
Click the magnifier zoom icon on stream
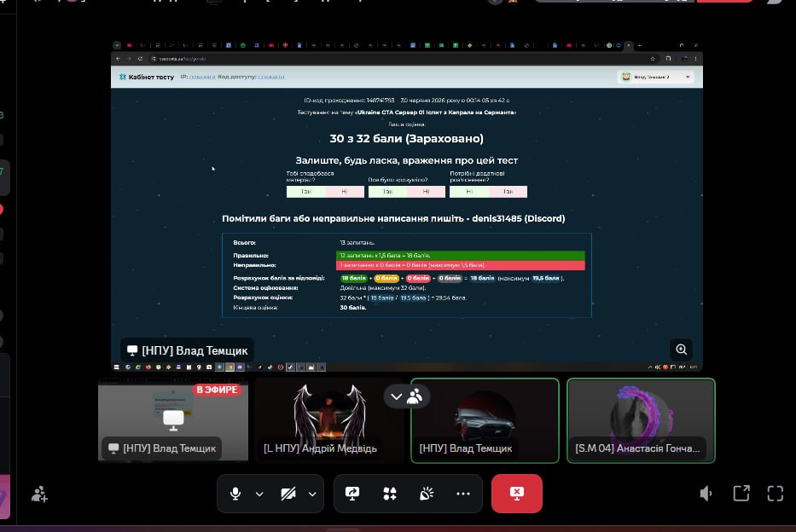tap(682, 350)
